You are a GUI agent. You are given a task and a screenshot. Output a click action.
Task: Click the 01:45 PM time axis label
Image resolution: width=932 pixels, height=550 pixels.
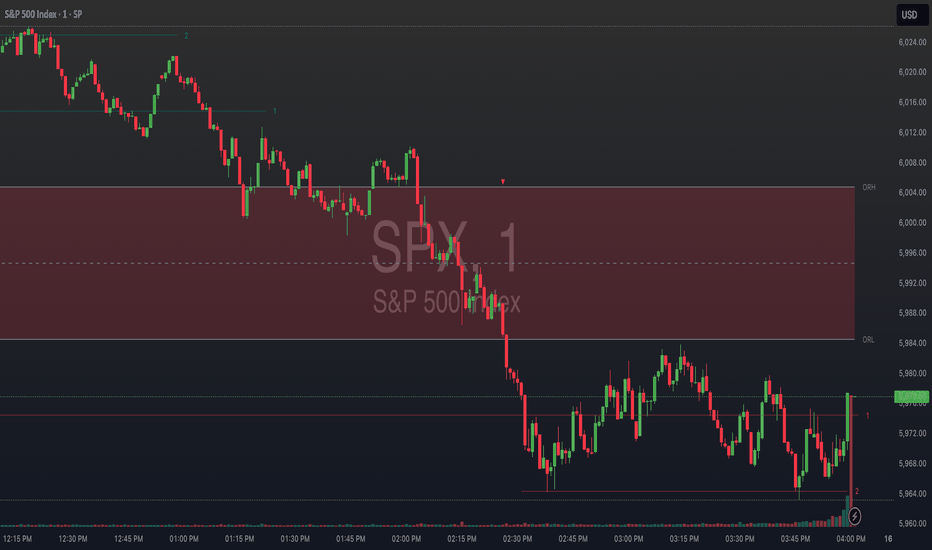pos(351,539)
